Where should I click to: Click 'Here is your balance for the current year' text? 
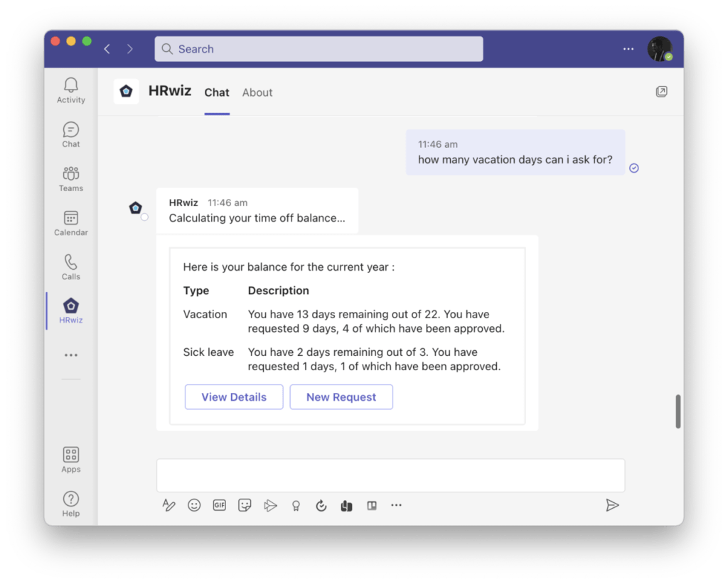click(289, 267)
